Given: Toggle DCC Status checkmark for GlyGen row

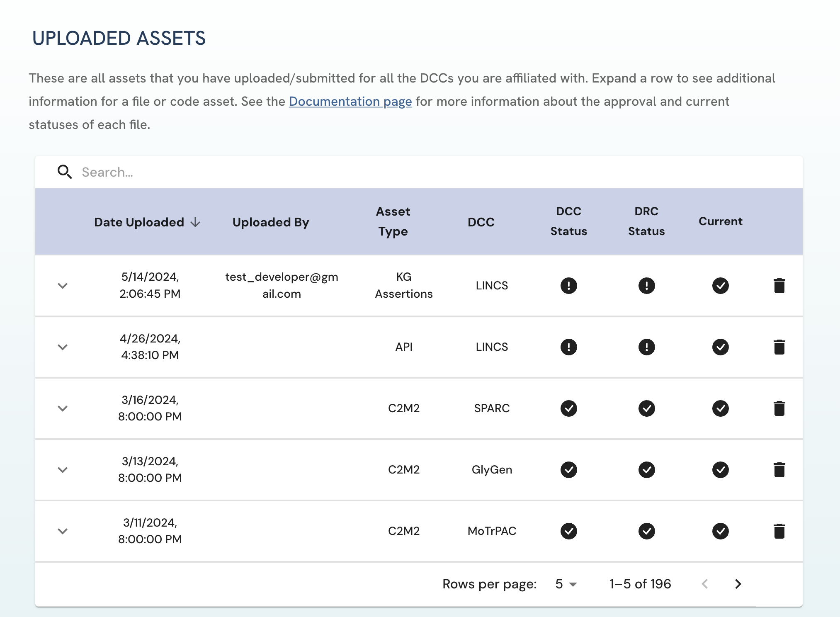Looking at the screenshot, I should click(568, 470).
